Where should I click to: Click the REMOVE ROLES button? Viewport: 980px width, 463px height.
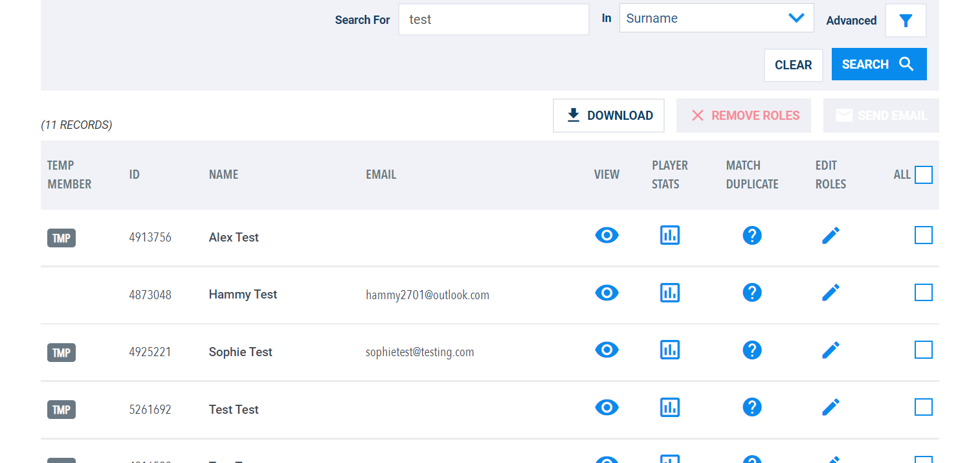(x=744, y=115)
